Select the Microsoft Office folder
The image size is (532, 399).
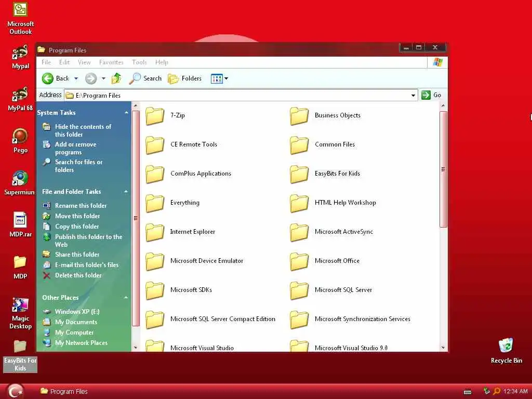coord(325,261)
